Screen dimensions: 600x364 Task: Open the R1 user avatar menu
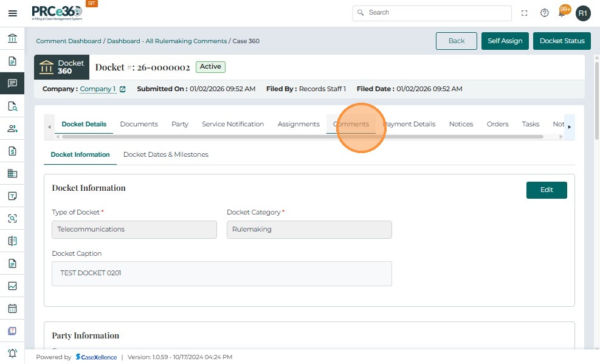point(583,13)
